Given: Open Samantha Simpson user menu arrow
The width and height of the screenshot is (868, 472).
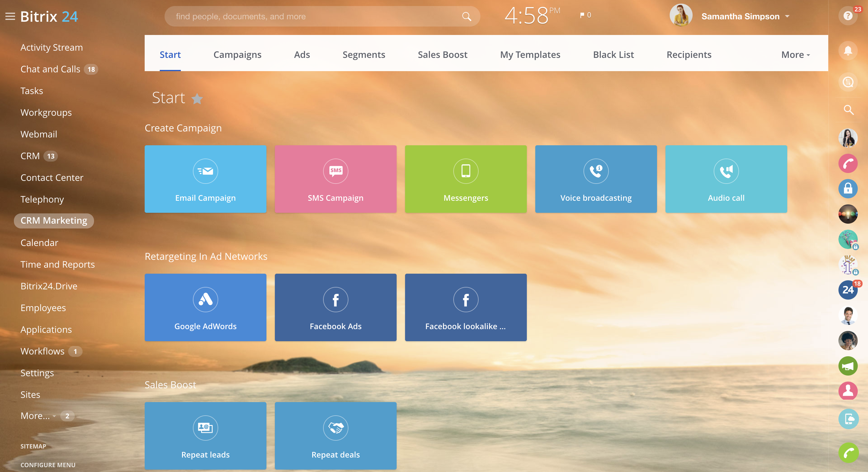Looking at the screenshot, I should pos(787,16).
